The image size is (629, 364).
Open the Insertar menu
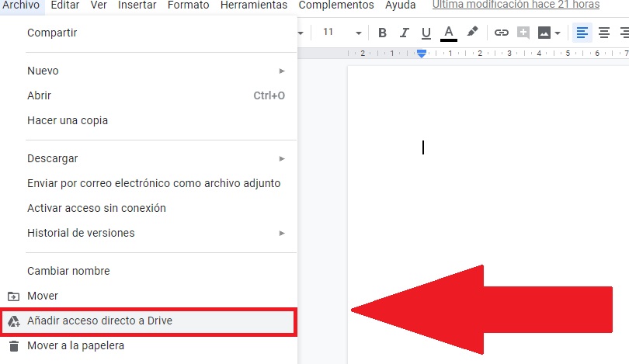click(137, 5)
